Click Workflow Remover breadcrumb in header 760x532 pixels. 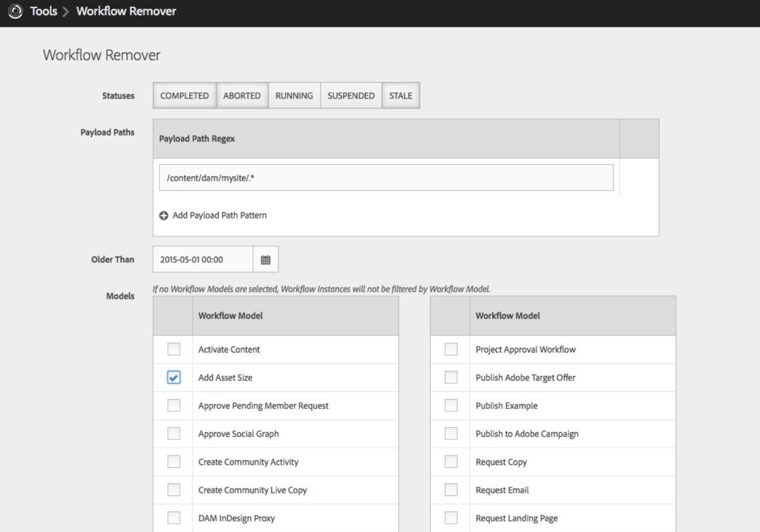point(126,11)
